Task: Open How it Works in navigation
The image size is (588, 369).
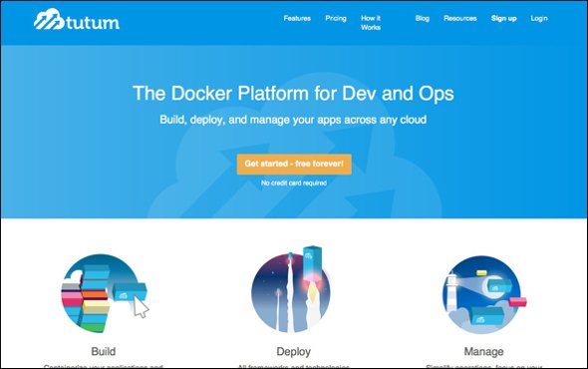Action: pos(371,23)
